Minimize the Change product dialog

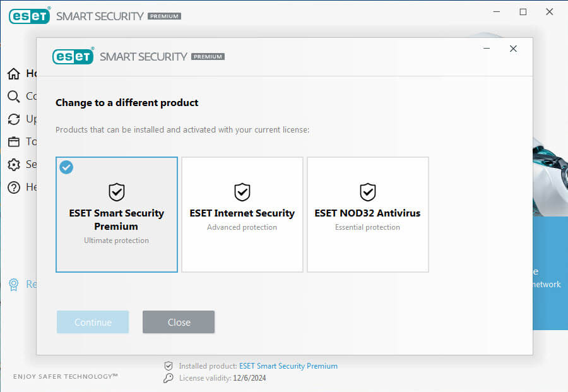pyautogui.click(x=487, y=49)
